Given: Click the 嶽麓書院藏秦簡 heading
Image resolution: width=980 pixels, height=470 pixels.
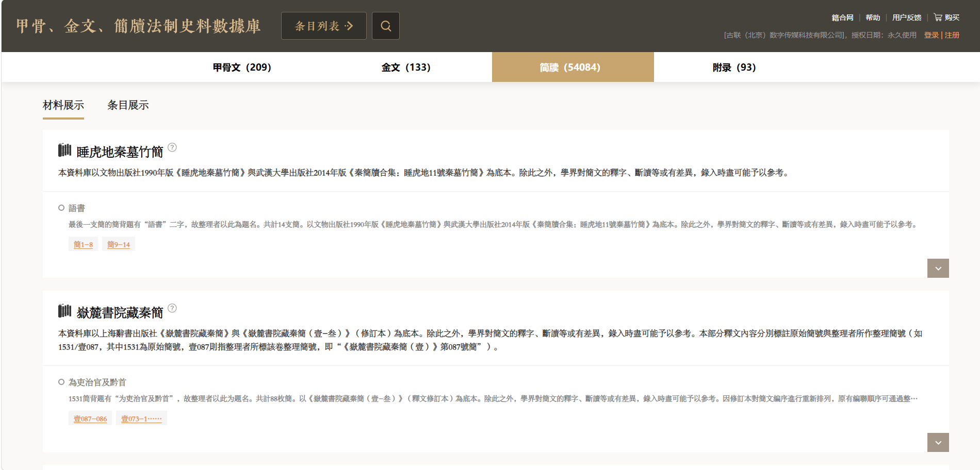Looking at the screenshot, I should 120,313.
